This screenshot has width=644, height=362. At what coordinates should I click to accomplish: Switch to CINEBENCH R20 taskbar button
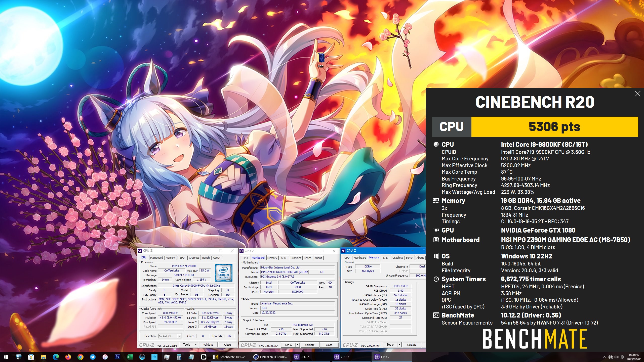click(x=270, y=357)
